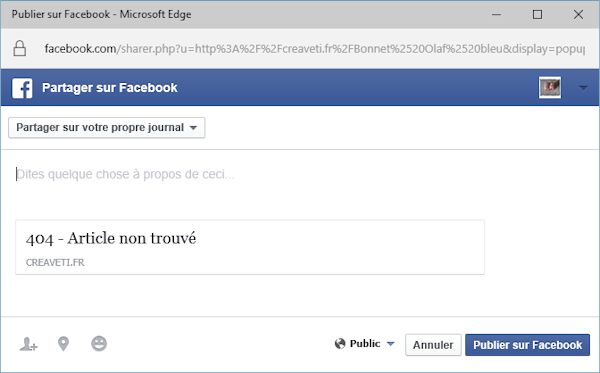The height and width of the screenshot is (373, 600).
Task: Click the Publier sur Facebook button
Action: point(528,345)
